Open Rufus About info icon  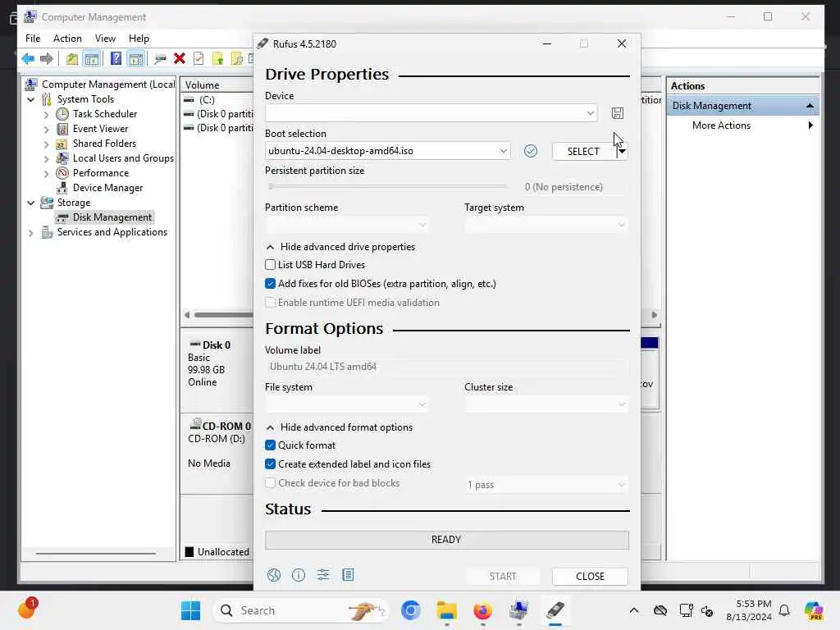pos(299,575)
